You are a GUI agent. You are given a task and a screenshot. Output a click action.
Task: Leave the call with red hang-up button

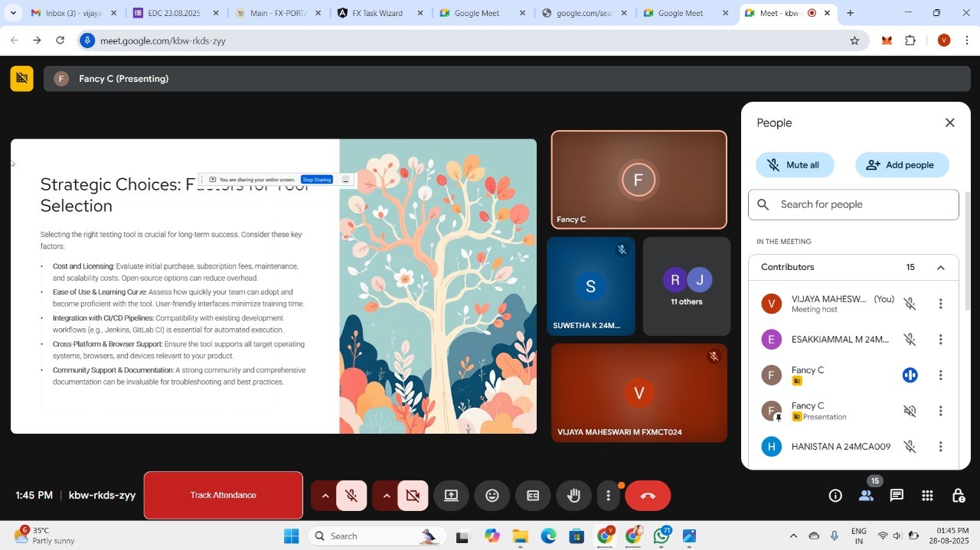tap(648, 496)
